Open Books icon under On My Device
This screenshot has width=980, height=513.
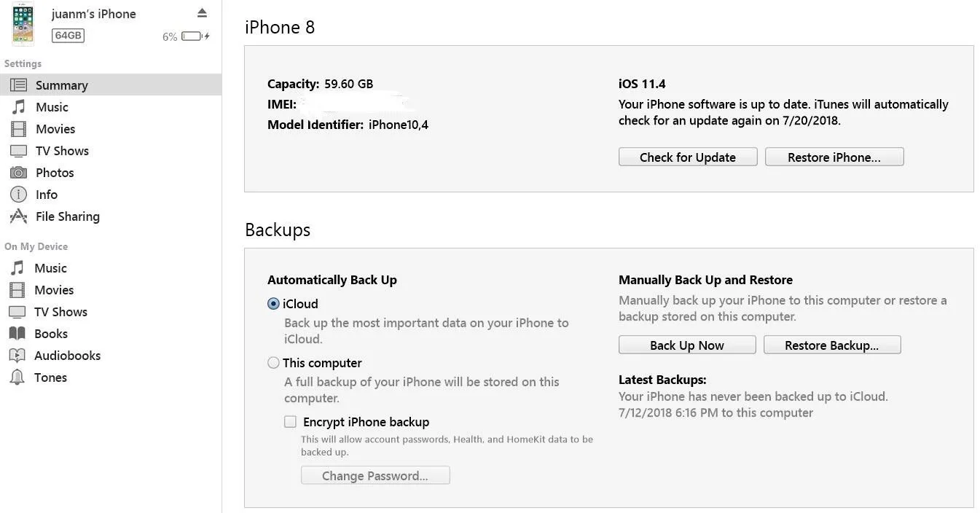pyautogui.click(x=17, y=334)
